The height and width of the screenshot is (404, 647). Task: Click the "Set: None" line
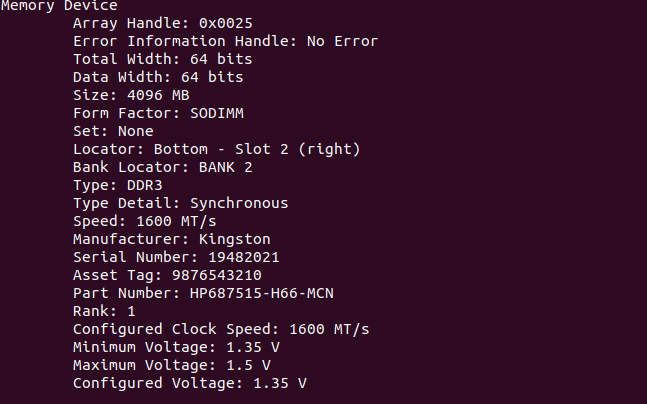tap(113, 131)
